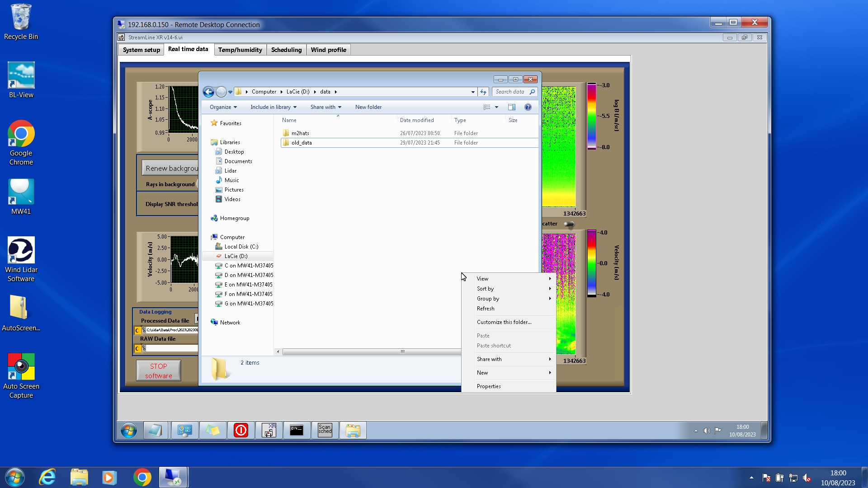Click the red power icon in remote taskbar
868x488 pixels.
pyautogui.click(x=241, y=430)
